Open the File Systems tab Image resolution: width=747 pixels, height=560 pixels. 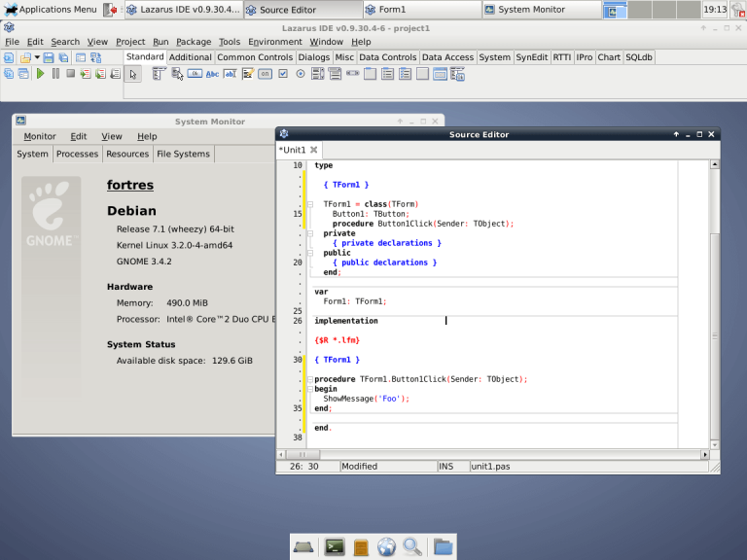coord(183,154)
